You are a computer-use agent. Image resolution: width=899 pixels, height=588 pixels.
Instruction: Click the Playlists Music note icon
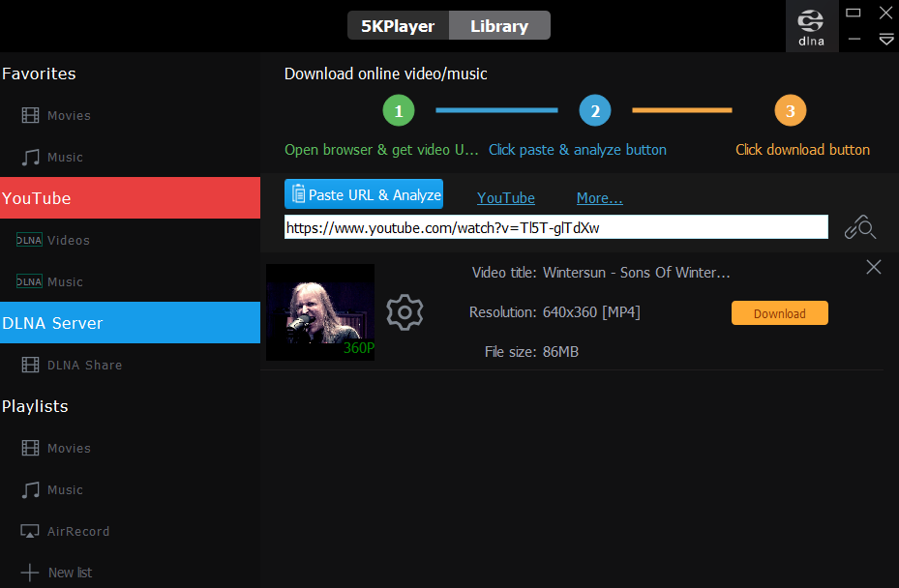[x=30, y=490]
